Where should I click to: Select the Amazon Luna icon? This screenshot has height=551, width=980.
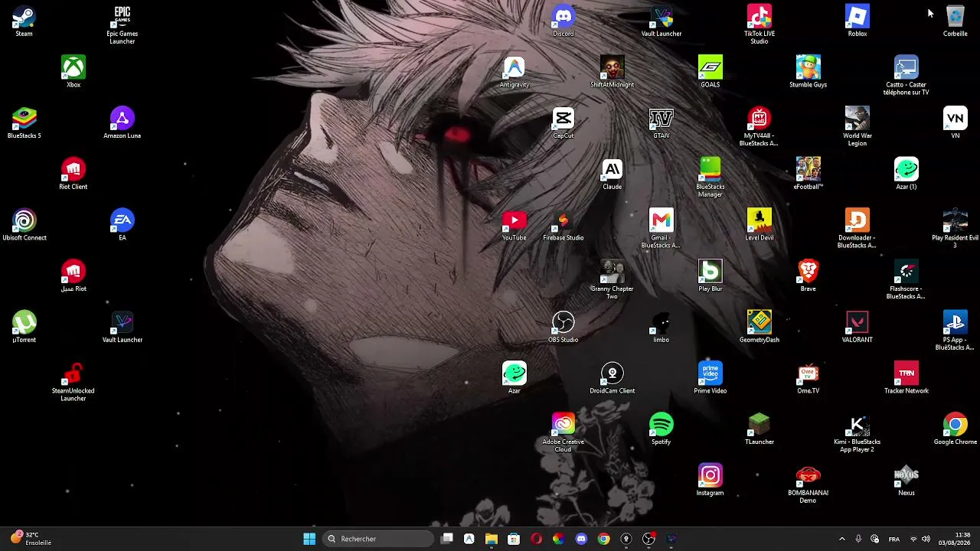122,123
